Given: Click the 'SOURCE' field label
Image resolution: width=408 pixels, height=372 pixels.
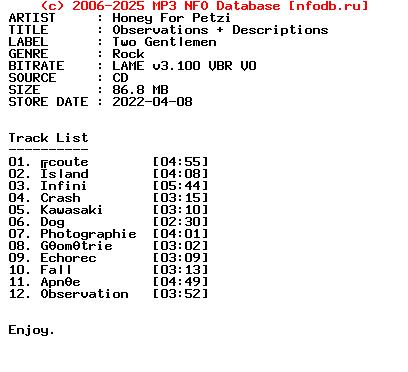Looking at the screenshot, I should click(32, 78).
